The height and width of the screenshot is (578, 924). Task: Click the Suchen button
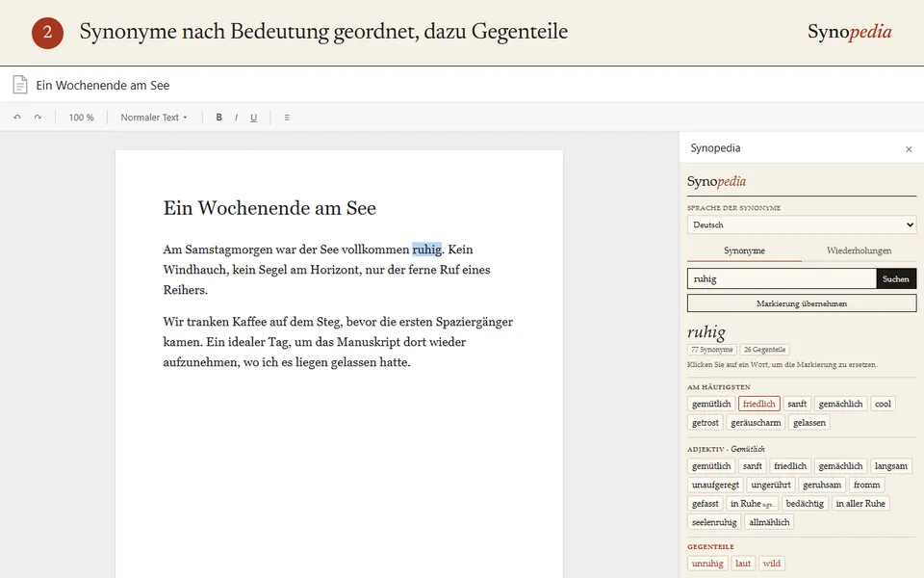[896, 279]
